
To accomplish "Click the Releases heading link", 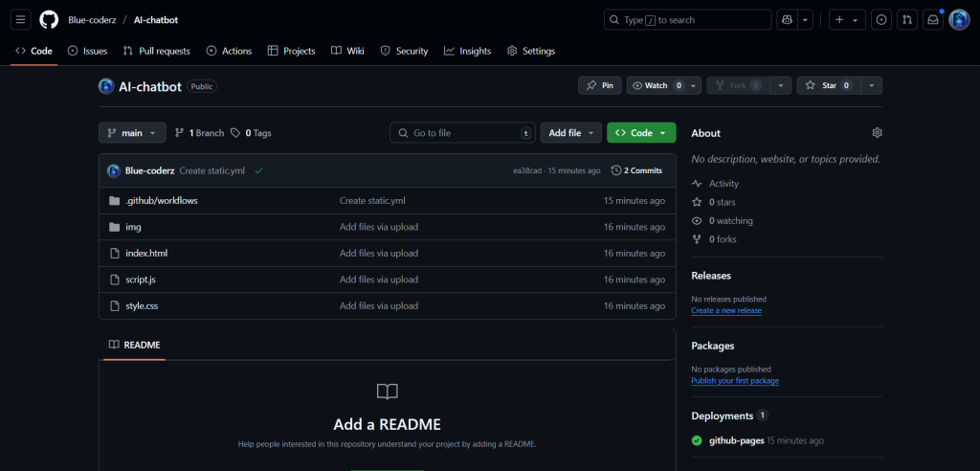I will pyautogui.click(x=711, y=276).
